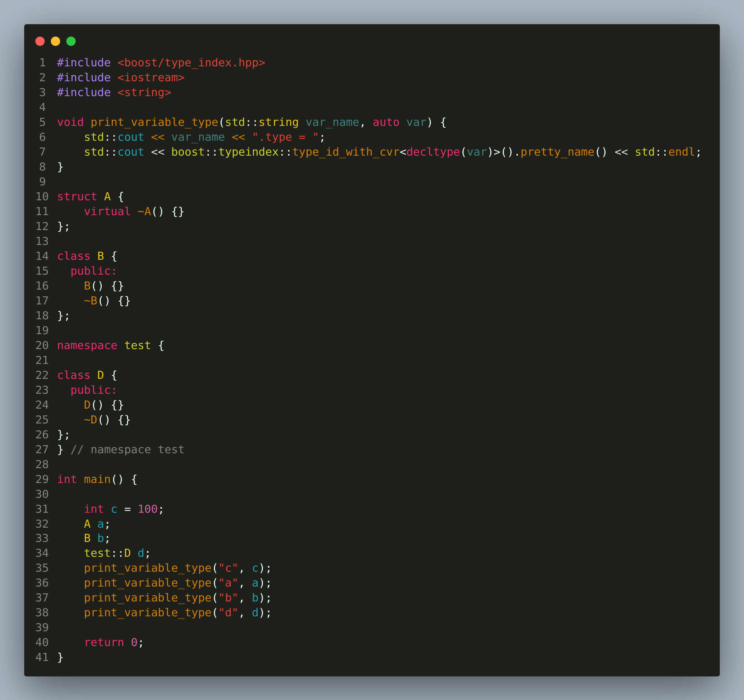
Task: Click the <boost/type_index.hpp> include path
Action: point(191,63)
